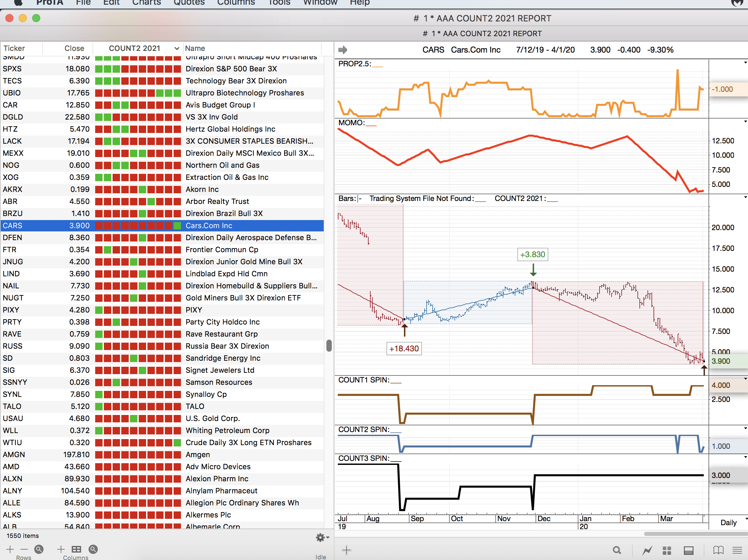Click the chart search magnifier icon
The height and width of the screenshot is (560, 748).
[x=617, y=550]
